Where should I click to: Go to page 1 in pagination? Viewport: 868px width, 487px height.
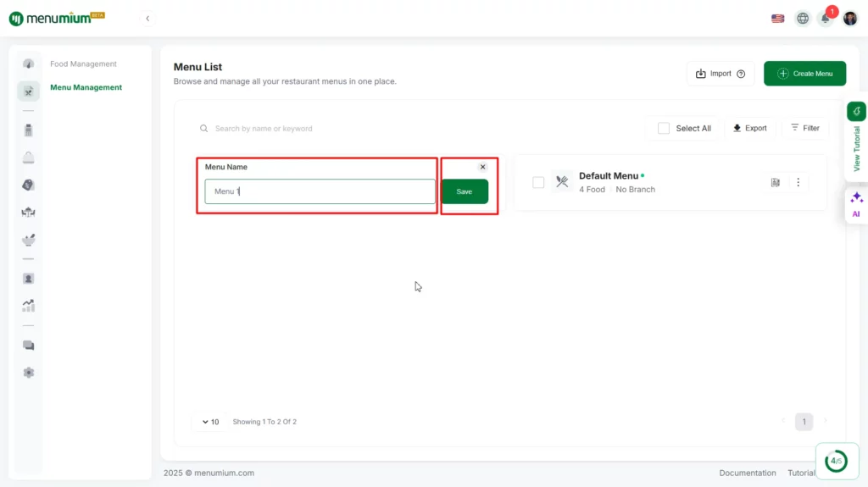click(804, 422)
